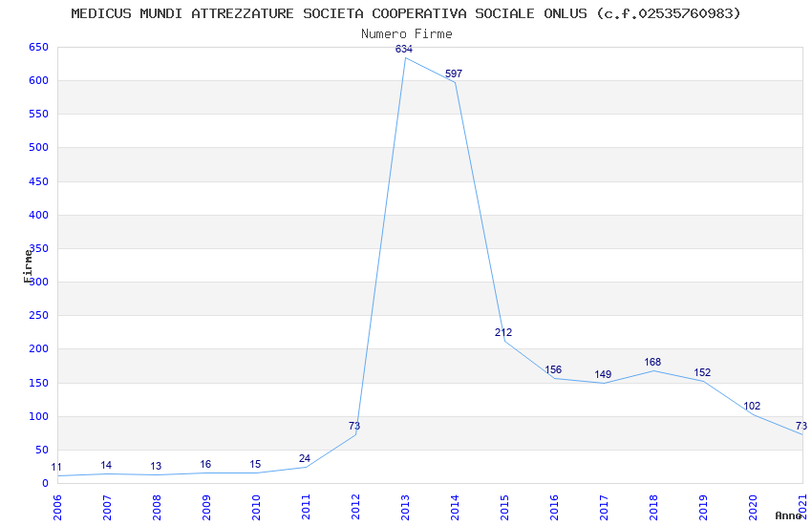The height and width of the screenshot is (525, 812).
Task: Click the y-axis value 200
Action: (38, 349)
